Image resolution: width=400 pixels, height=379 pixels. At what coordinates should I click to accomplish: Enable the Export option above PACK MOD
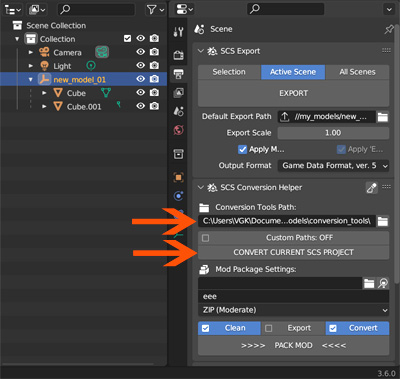(293, 328)
